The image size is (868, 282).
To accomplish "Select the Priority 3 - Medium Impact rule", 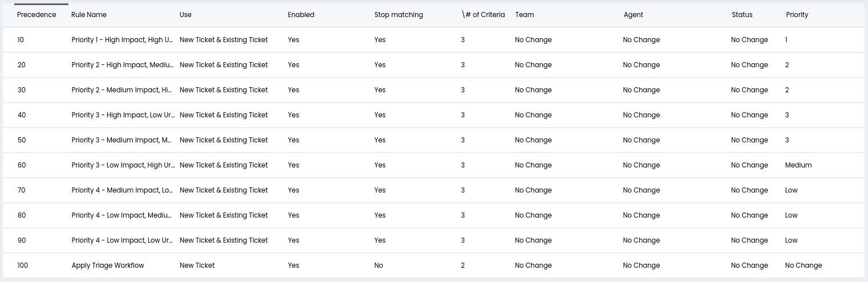I will 122,140.
